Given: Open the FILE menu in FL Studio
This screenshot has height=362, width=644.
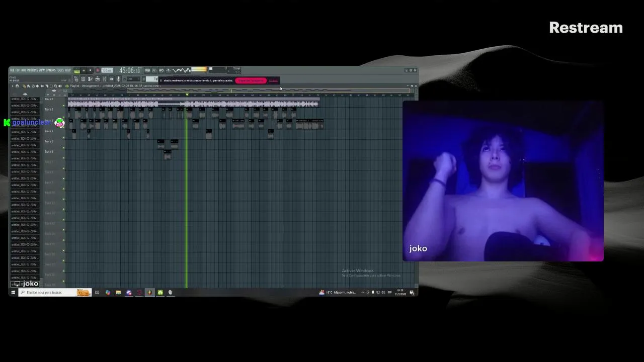Looking at the screenshot, I should click(12, 70).
